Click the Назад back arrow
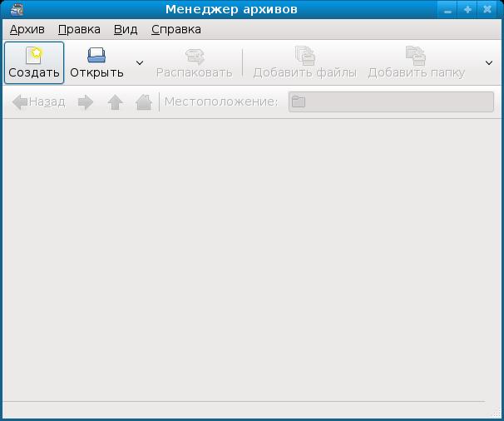The height and width of the screenshot is (421, 504). coord(38,102)
